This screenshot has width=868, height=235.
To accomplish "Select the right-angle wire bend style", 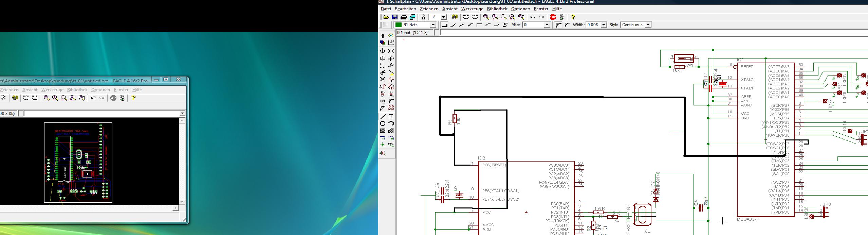I will [x=444, y=25].
